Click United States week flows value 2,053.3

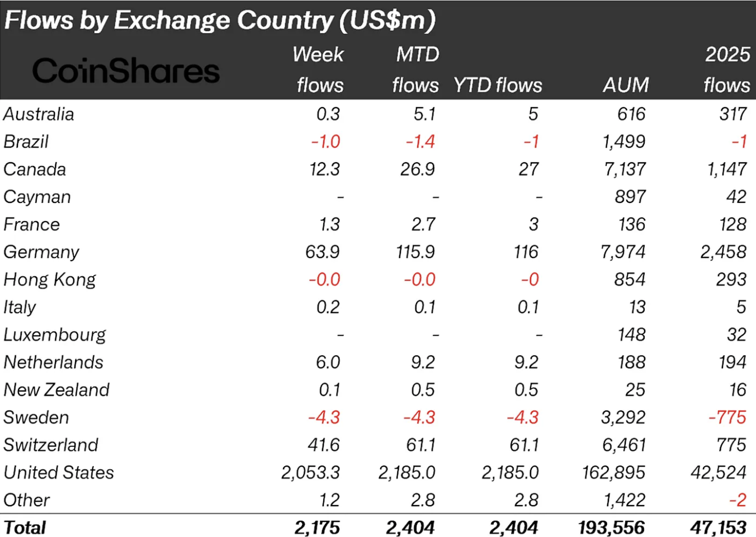point(310,473)
